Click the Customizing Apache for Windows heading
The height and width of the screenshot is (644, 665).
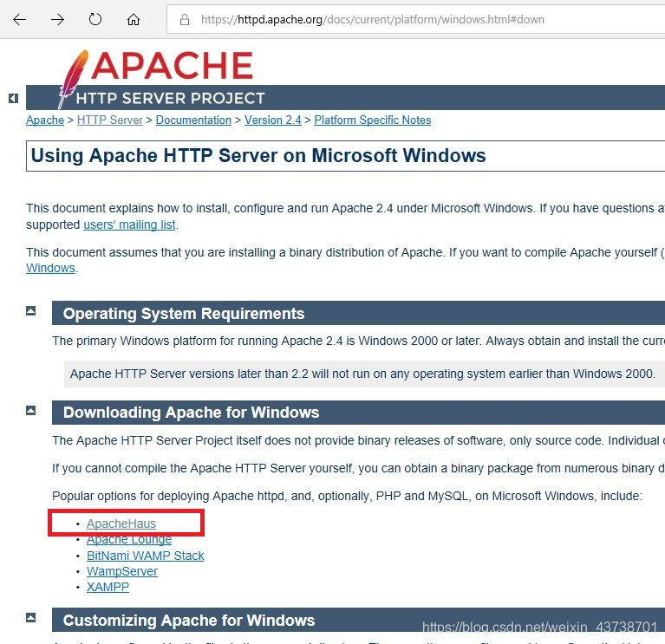[x=189, y=621]
